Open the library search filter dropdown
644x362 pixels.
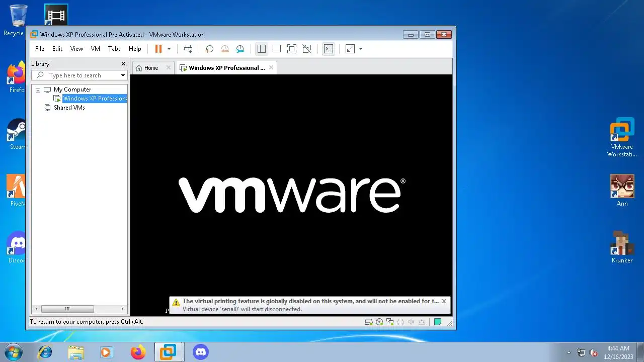point(123,75)
